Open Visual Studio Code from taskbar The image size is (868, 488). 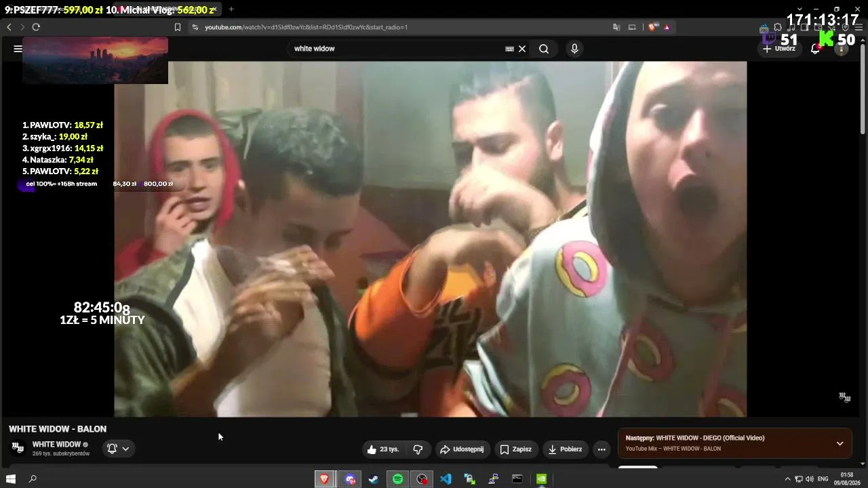446,479
